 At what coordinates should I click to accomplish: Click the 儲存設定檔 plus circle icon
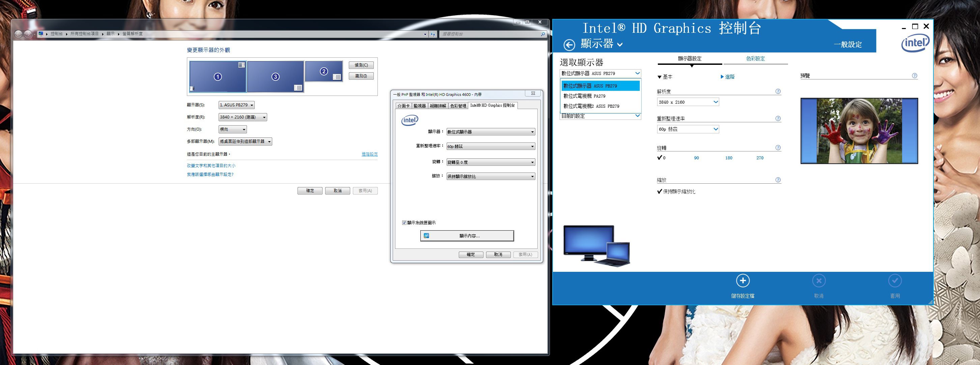pyautogui.click(x=743, y=281)
